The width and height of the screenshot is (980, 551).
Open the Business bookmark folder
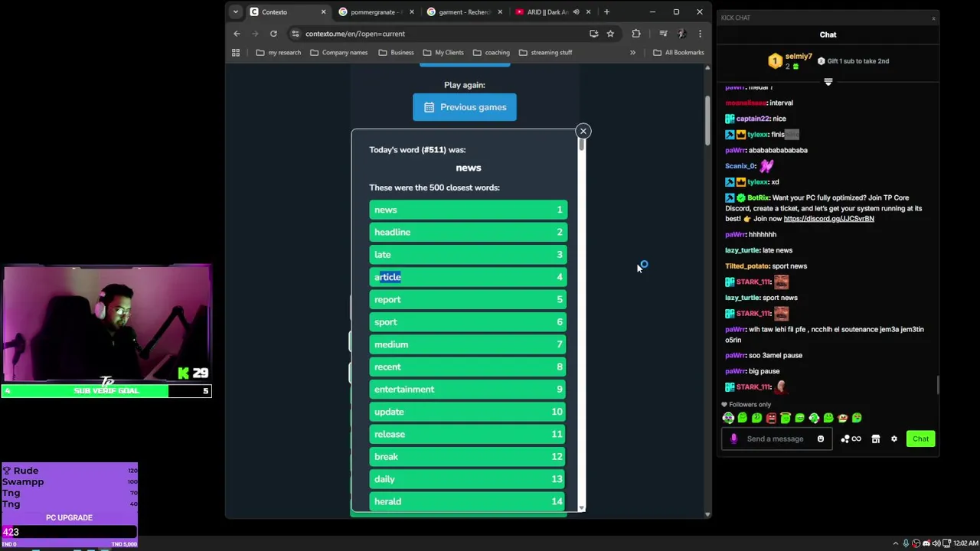[x=396, y=53]
